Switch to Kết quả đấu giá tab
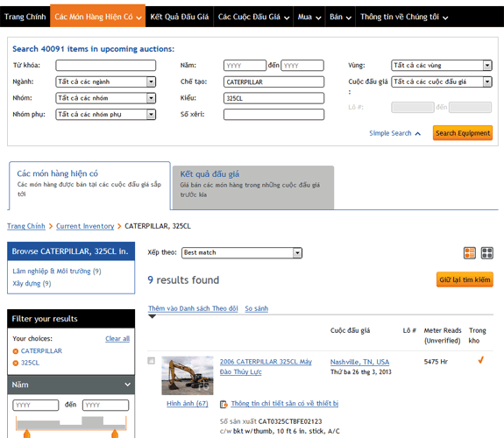The height and width of the screenshot is (438, 504). coord(253,187)
